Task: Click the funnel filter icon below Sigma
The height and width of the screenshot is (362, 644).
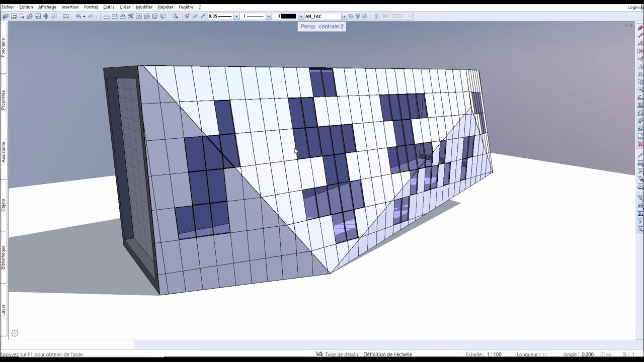Action: coord(640,221)
